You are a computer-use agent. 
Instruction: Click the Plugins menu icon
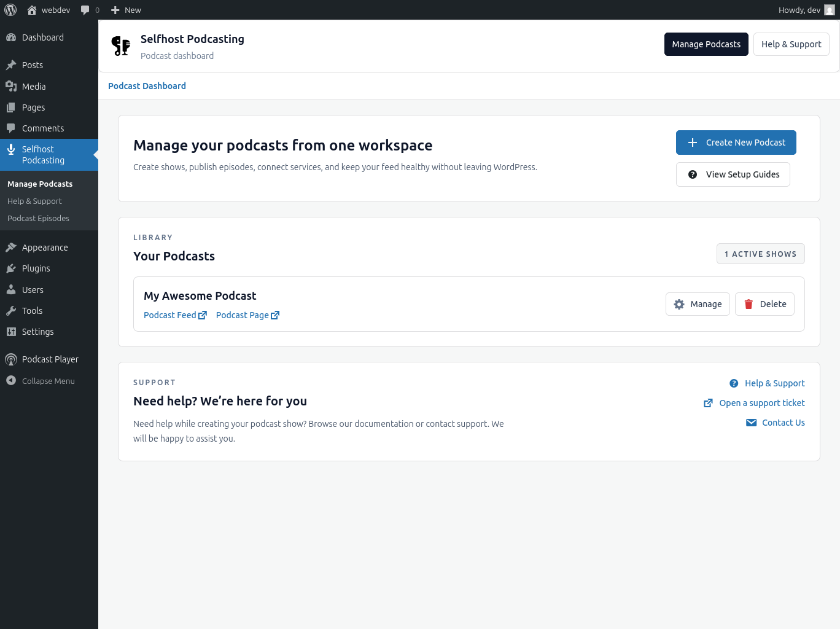11,268
